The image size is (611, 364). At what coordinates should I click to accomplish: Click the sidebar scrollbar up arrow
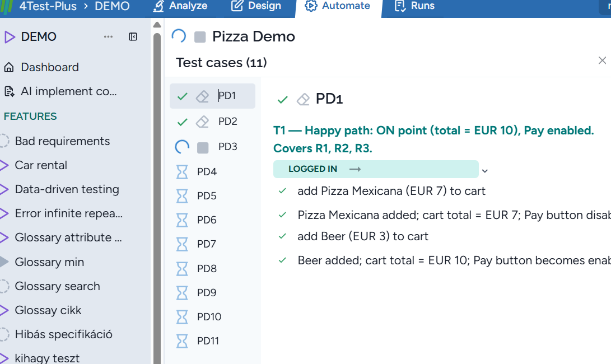pos(157,25)
